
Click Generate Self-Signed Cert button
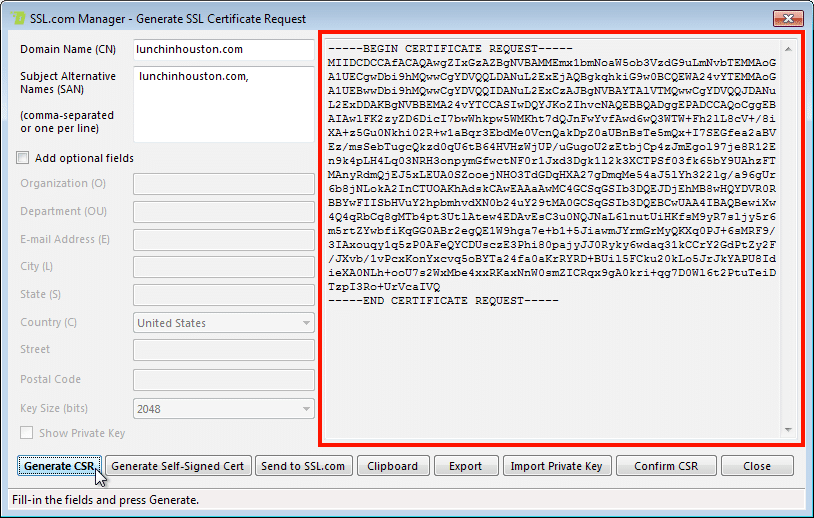178,466
